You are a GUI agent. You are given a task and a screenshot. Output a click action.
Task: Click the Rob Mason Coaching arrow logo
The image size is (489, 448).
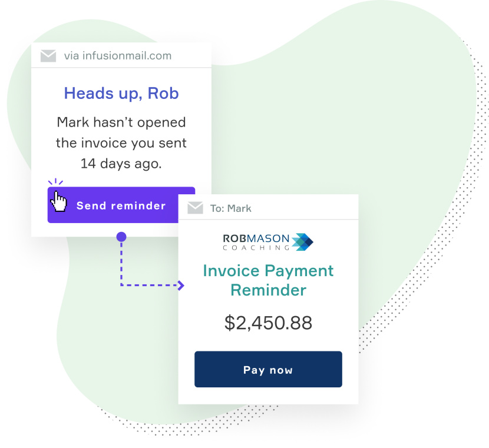302,242
